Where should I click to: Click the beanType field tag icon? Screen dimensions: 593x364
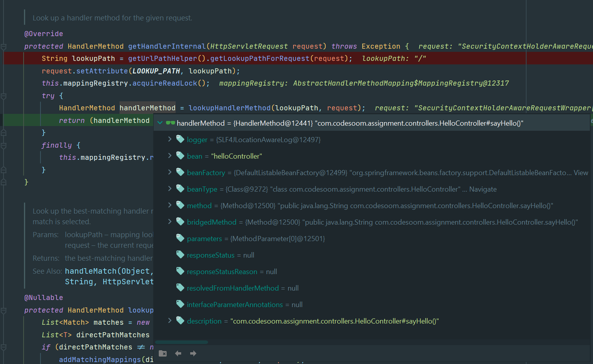[180, 188]
